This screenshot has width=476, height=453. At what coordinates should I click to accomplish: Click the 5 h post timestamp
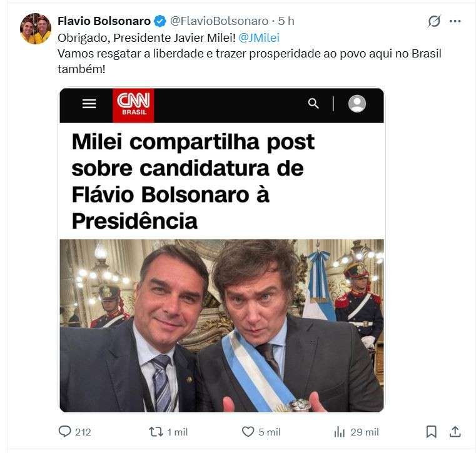pyautogui.click(x=287, y=21)
